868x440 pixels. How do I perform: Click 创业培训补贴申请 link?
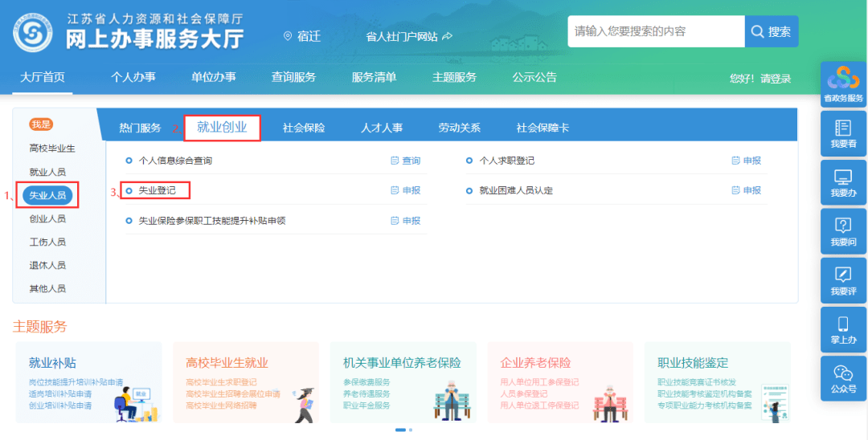click(60, 405)
